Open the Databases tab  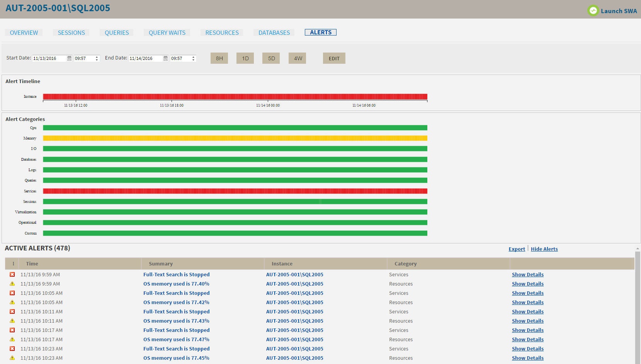[x=274, y=33]
